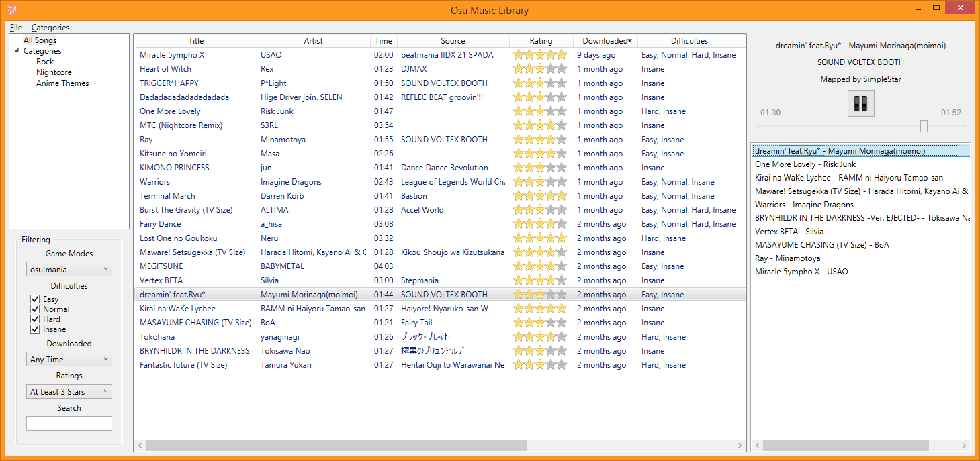Click Dadadadadadadadadada song title
Viewport: 980px width, 461px height.
184,97
